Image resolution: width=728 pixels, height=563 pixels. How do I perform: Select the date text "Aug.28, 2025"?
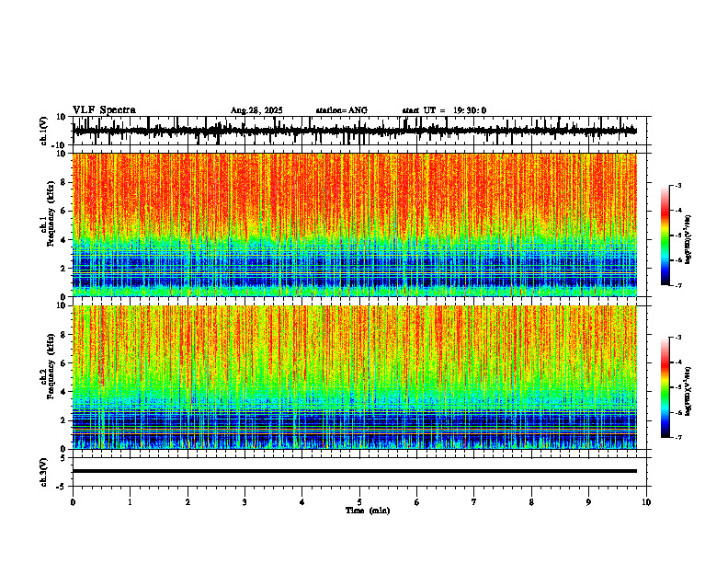pyautogui.click(x=256, y=110)
